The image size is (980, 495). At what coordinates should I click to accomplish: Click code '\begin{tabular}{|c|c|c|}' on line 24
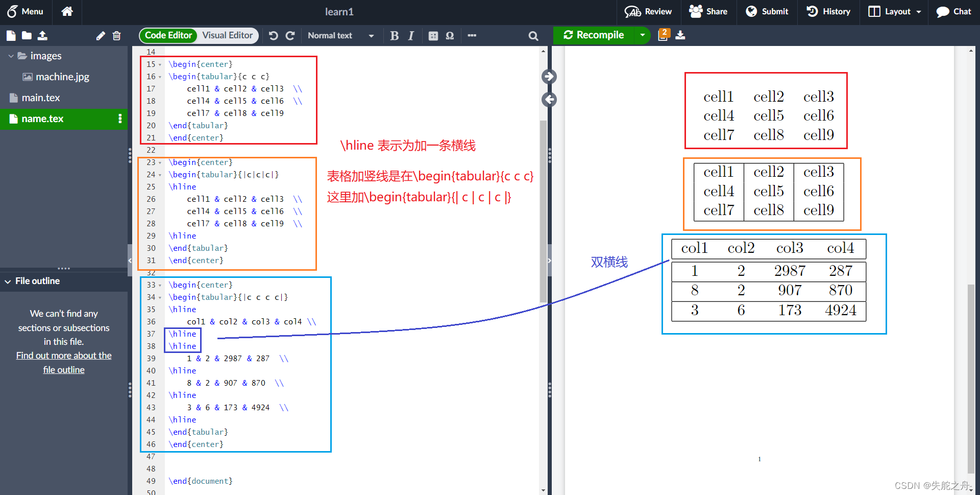click(224, 174)
